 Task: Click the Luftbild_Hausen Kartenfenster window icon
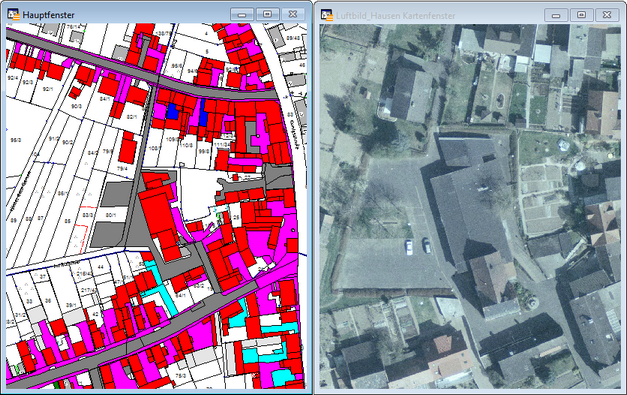[x=327, y=15]
